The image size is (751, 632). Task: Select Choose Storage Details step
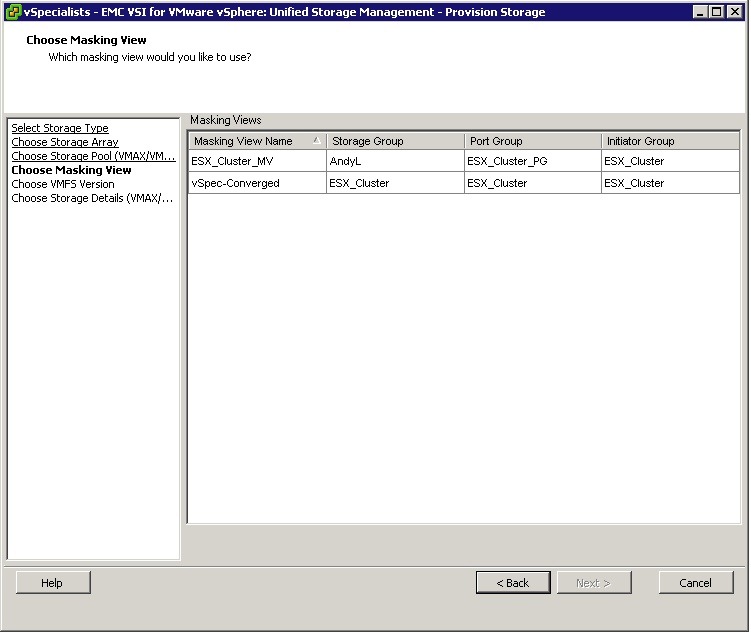pyautogui.click(x=92, y=198)
